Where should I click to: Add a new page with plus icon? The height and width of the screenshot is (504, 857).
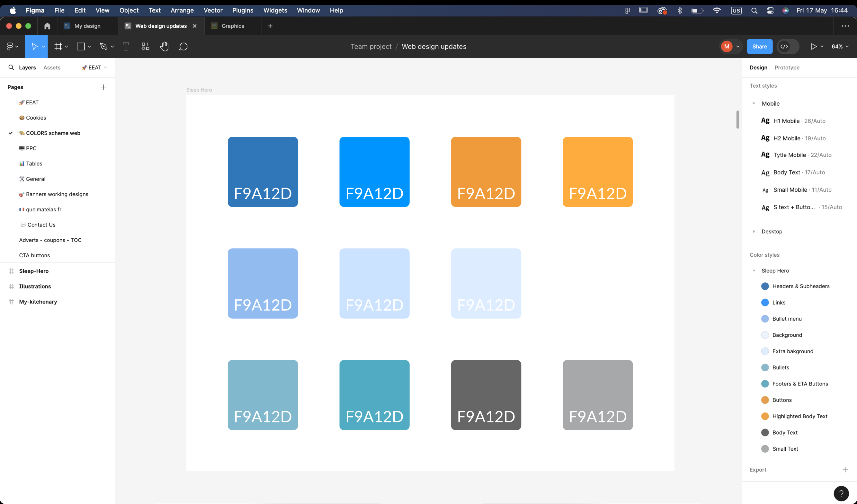103,87
